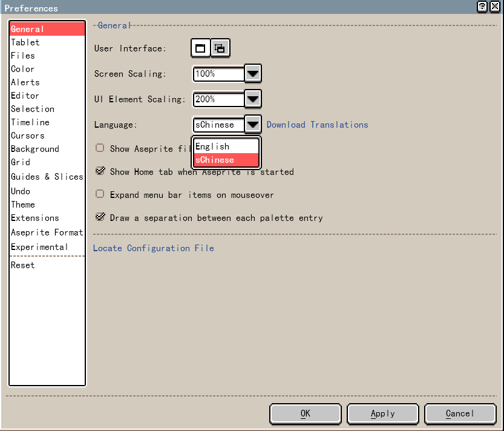The height and width of the screenshot is (431, 504).
Task: Expand the Screen Scaling dropdown arrow
Action: (253, 74)
